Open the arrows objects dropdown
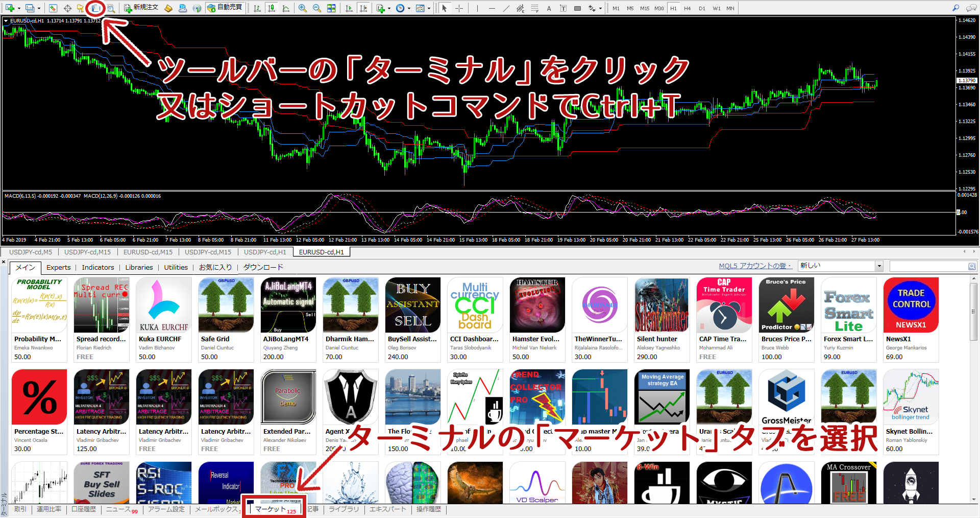Viewport: 980px width, 518px height. (595, 8)
